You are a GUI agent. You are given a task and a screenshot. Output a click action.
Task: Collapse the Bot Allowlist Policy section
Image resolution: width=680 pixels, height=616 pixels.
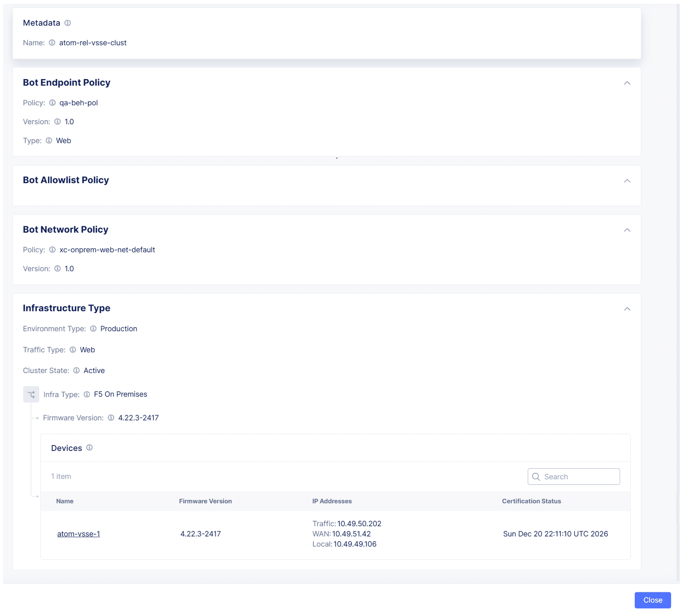click(628, 180)
